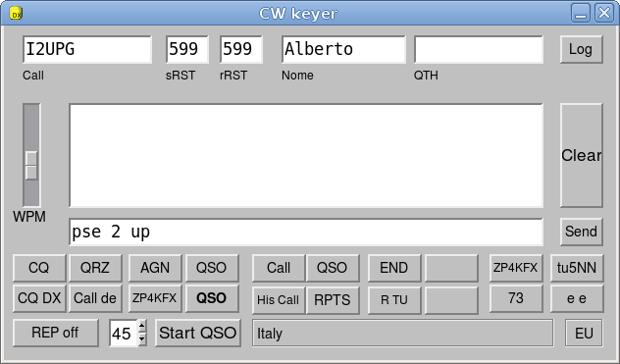Click the bold QSO button
620x364 pixels.
click(212, 298)
